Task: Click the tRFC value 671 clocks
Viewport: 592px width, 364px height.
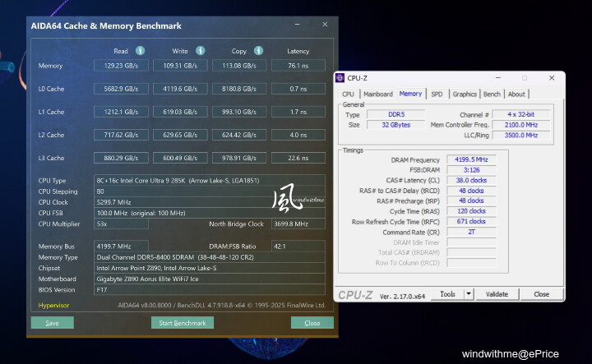Action: pyautogui.click(x=471, y=221)
